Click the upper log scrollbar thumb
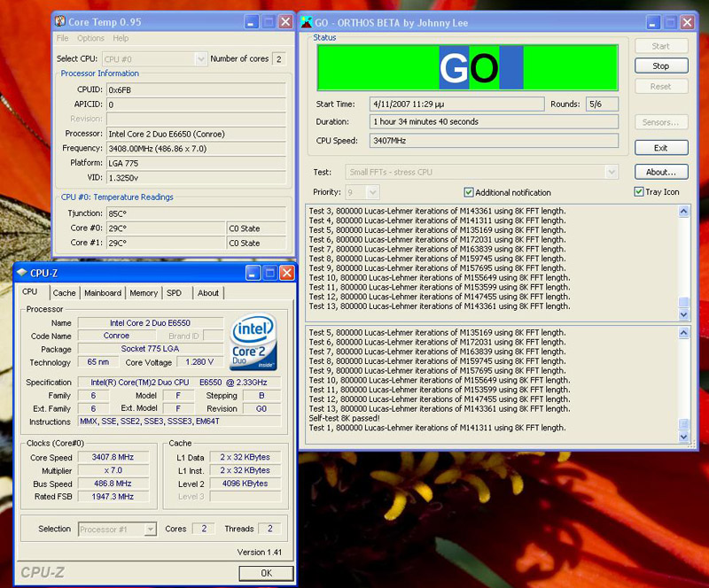Viewport: 709px width, 588px height. [x=683, y=301]
